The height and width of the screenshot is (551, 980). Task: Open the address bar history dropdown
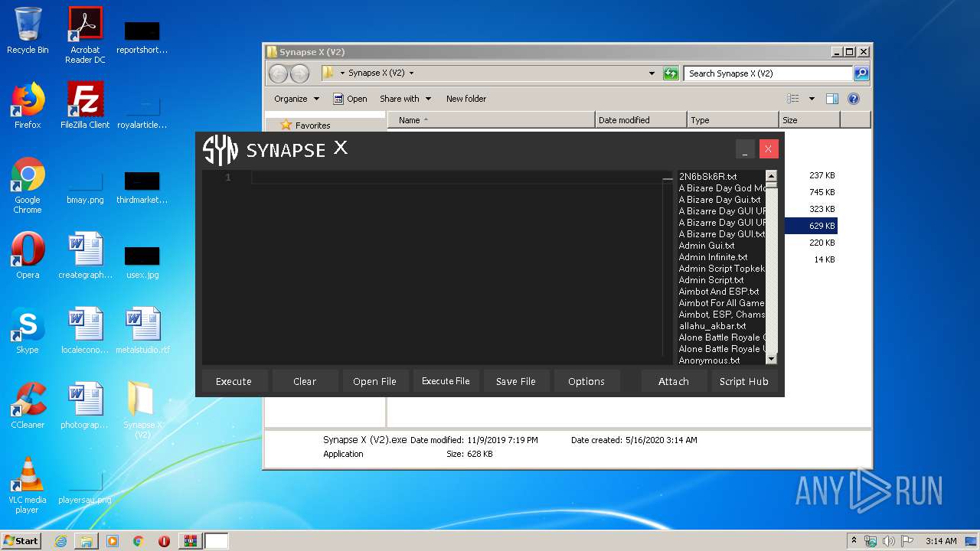[x=652, y=73]
